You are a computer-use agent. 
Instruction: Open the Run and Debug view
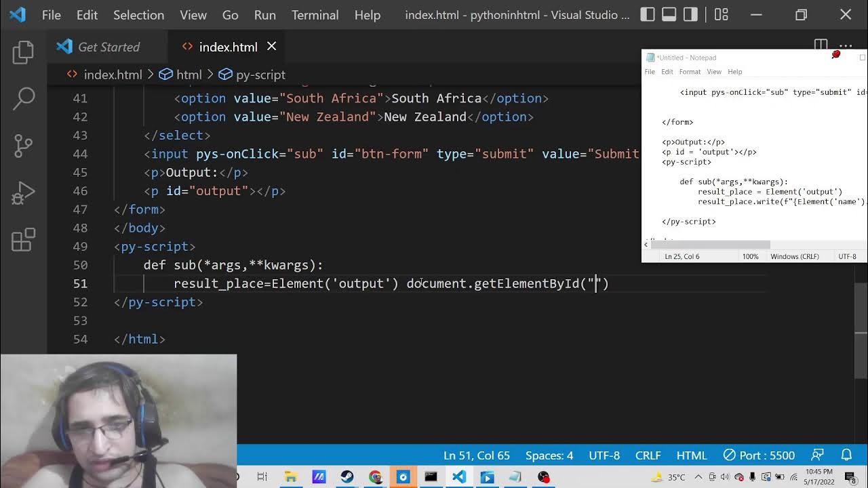pos(24,193)
